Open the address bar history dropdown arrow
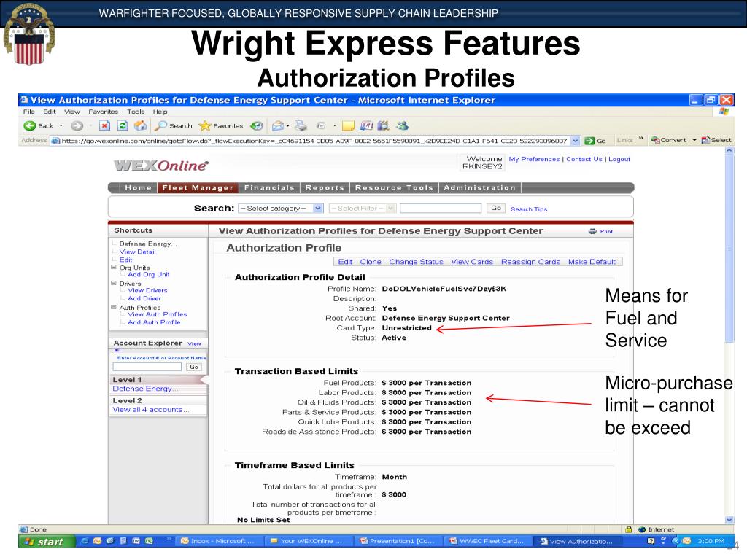The image size is (747, 560). 576,141
